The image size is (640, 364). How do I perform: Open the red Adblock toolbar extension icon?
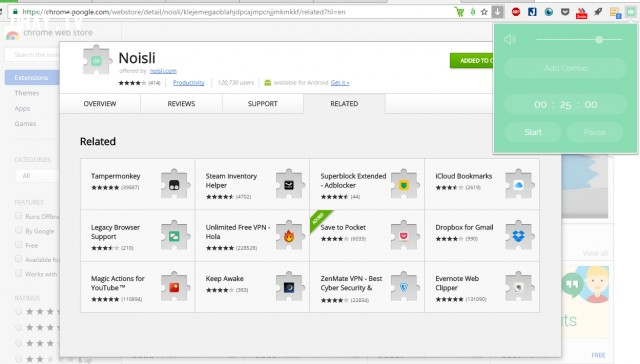pos(516,12)
